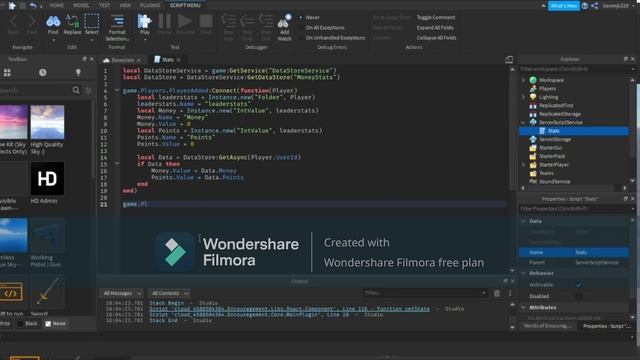The width and height of the screenshot is (640, 360).
Task: Open the MODEL ribbon tab
Action: (81, 5)
